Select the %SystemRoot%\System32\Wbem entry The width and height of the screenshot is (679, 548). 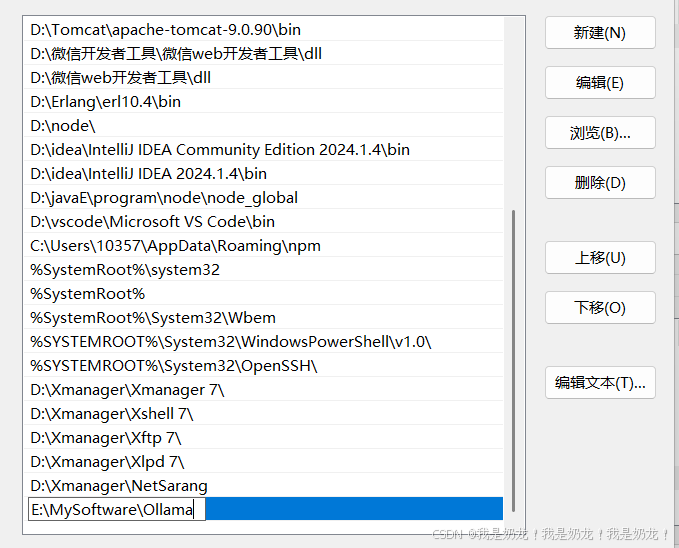click(263, 318)
